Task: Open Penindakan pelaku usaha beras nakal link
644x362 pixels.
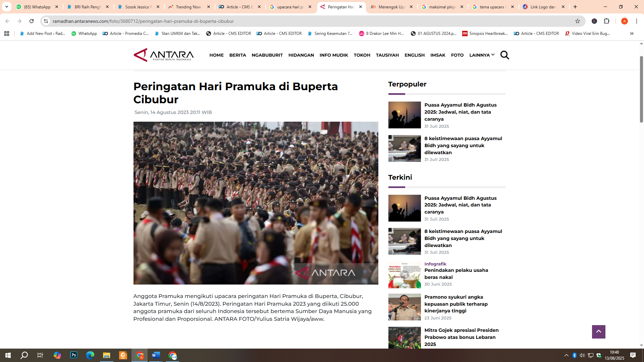Action: tap(456, 274)
